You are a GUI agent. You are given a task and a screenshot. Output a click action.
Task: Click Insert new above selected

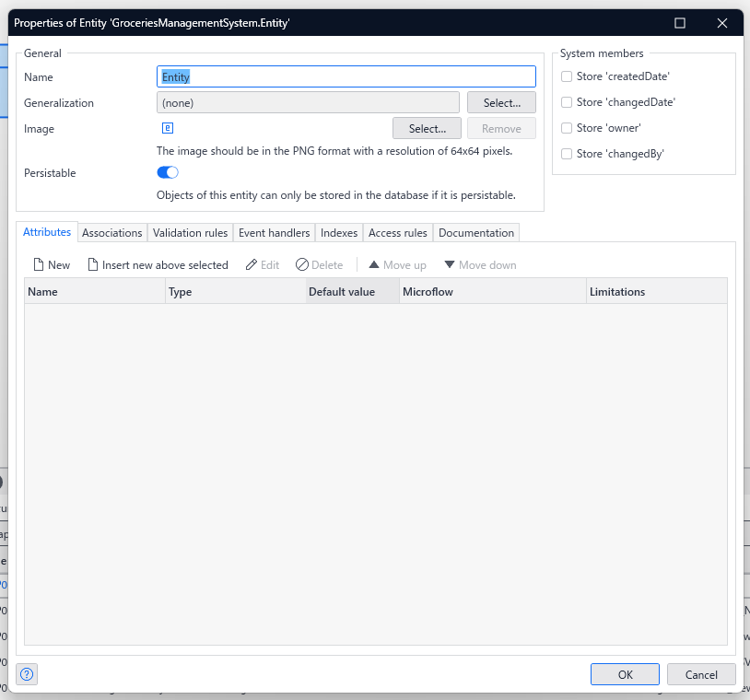[x=158, y=265]
